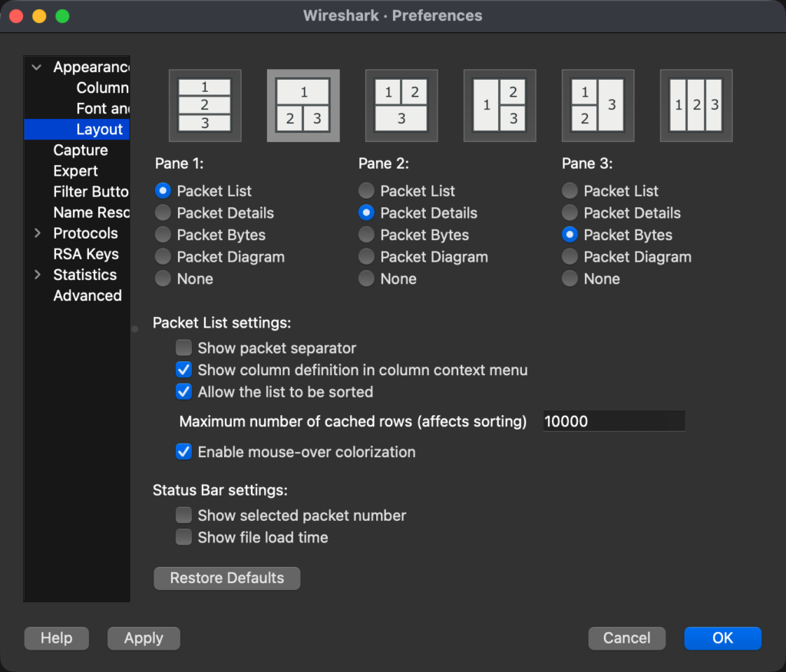
Task: Toggle Show column definition in column context menu
Action: point(184,370)
